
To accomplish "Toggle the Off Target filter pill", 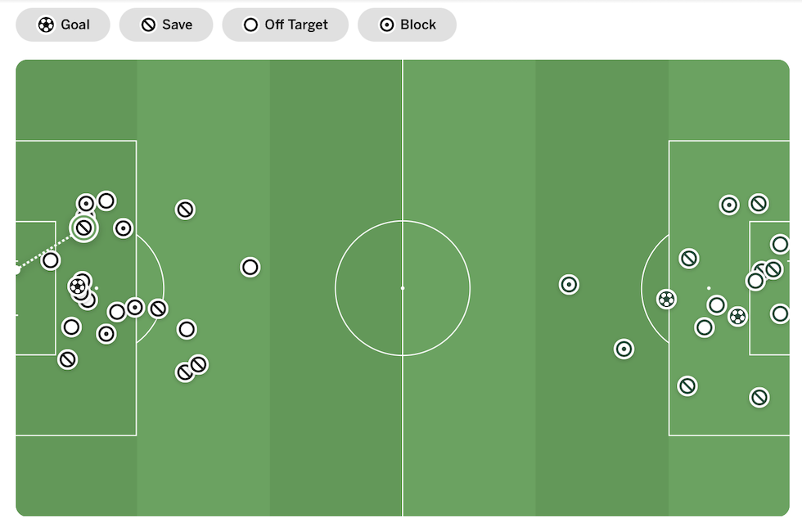I will (286, 25).
